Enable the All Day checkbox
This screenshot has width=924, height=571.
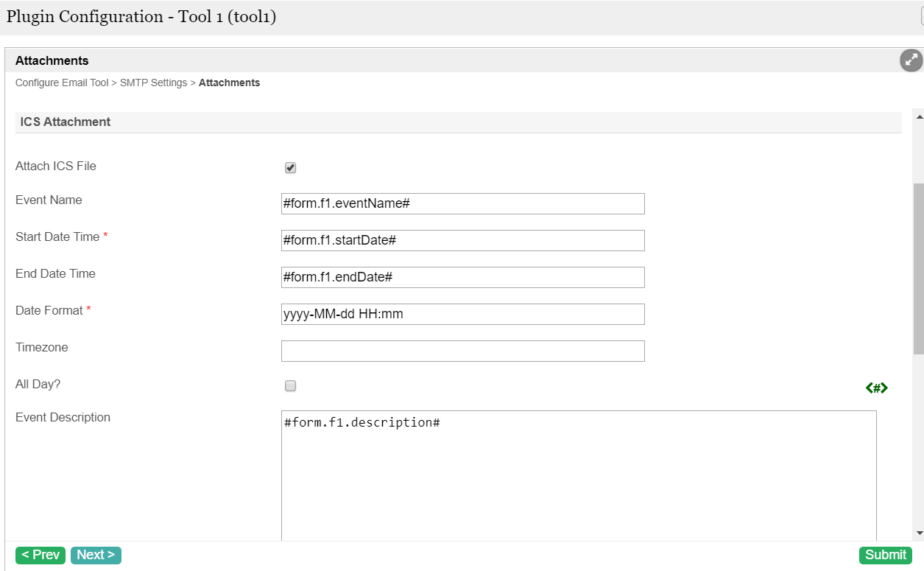(290, 386)
